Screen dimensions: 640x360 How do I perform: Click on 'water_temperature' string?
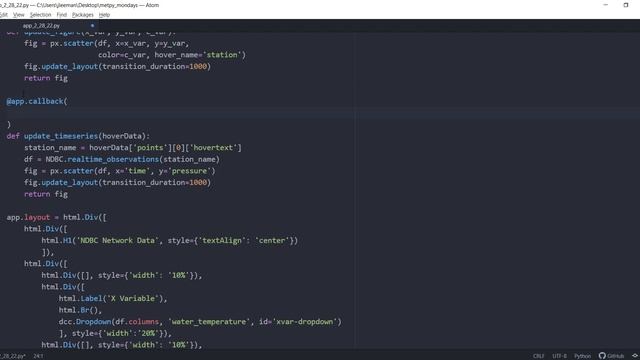pyautogui.click(x=208, y=322)
